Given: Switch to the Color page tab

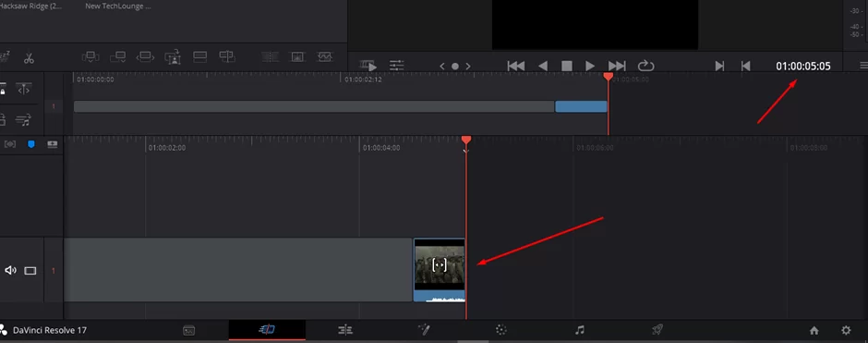Looking at the screenshot, I should pyautogui.click(x=501, y=330).
